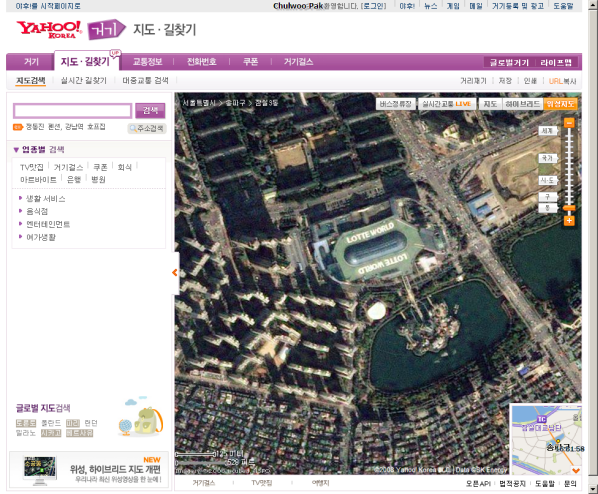Toggle the 버스정류장 bus stop overlay
Viewport: 598px width, 494px height.
click(x=395, y=104)
